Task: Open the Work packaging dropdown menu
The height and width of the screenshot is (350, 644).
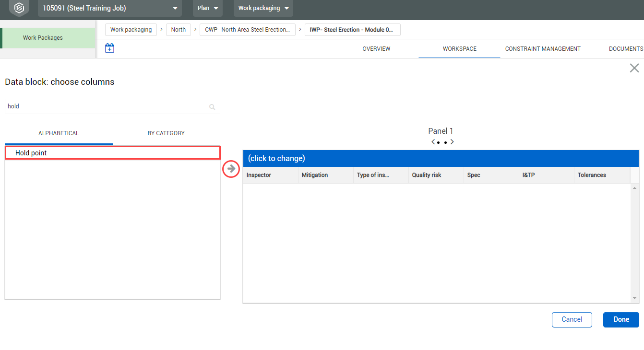Action: click(263, 8)
